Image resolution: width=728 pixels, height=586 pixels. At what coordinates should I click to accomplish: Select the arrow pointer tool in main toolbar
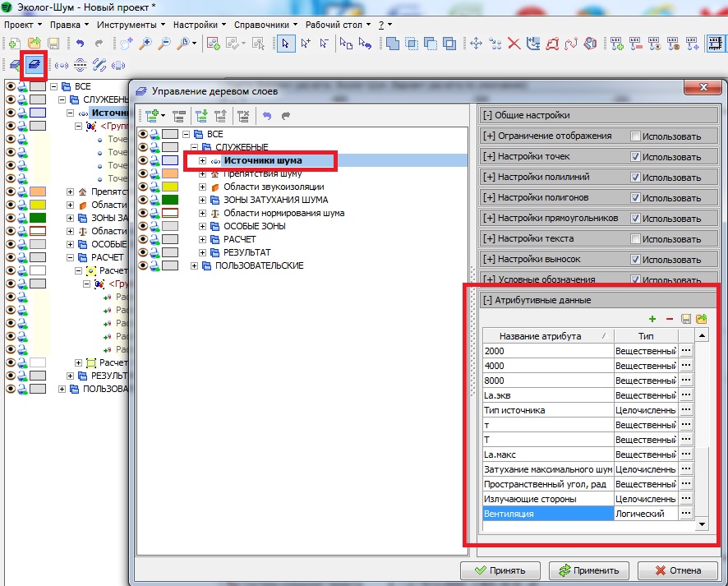pyautogui.click(x=285, y=44)
